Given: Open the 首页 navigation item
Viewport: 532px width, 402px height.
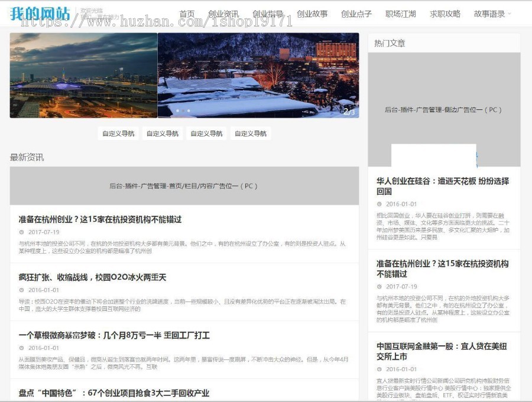Looking at the screenshot, I should (187, 13).
